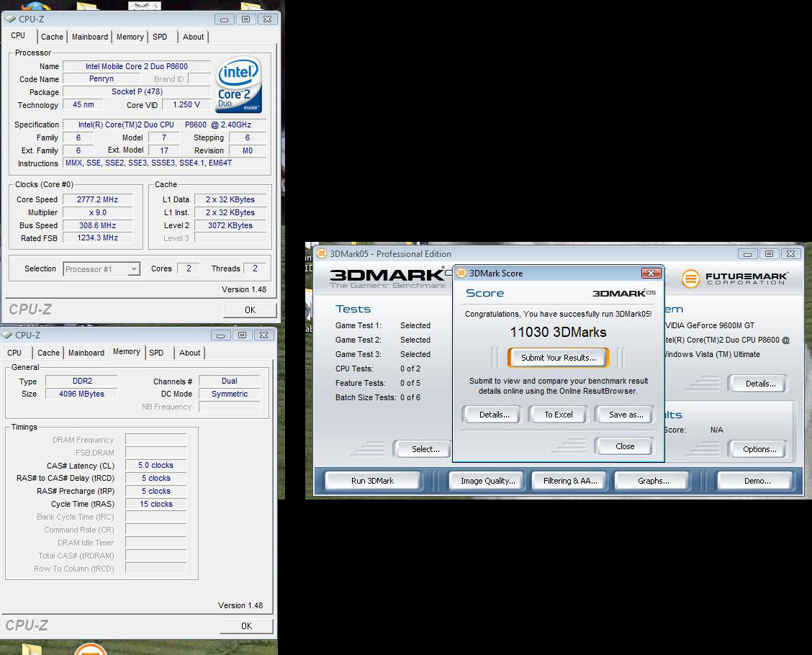Switch to Mainboard tab in top CPU-Z window

click(x=90, y=37)
